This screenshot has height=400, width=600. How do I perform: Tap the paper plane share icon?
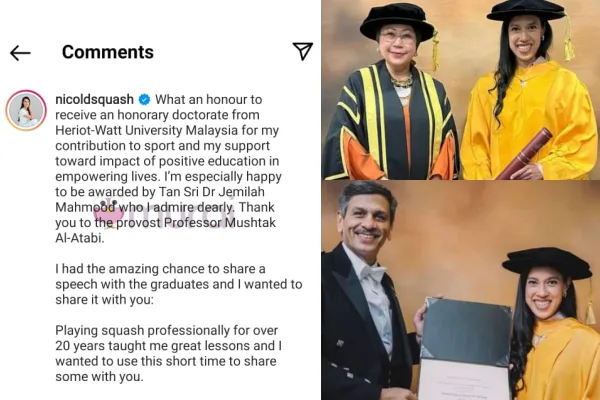tap(303, 51)
